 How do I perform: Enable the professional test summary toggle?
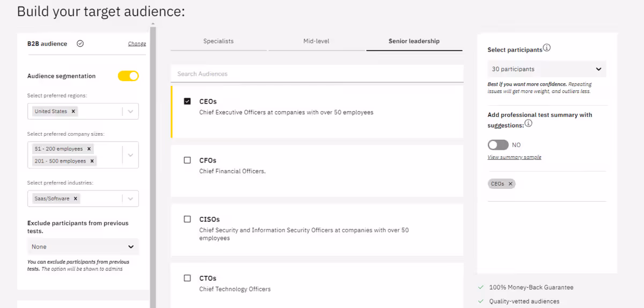[x=498, y=145]
